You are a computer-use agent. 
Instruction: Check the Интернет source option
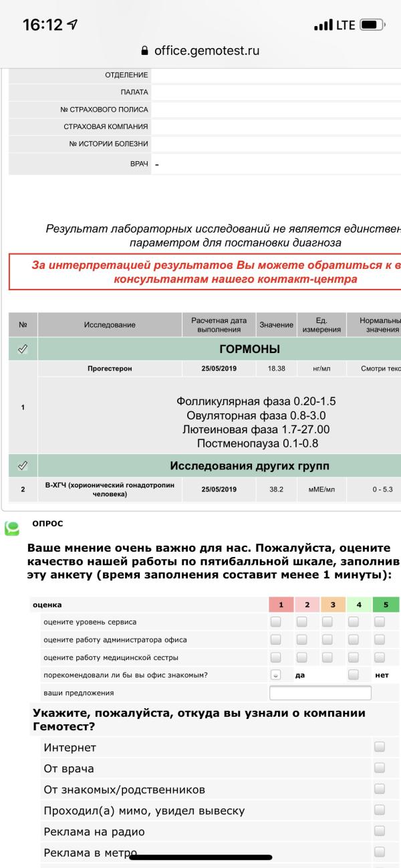click(x=380, y=747)
